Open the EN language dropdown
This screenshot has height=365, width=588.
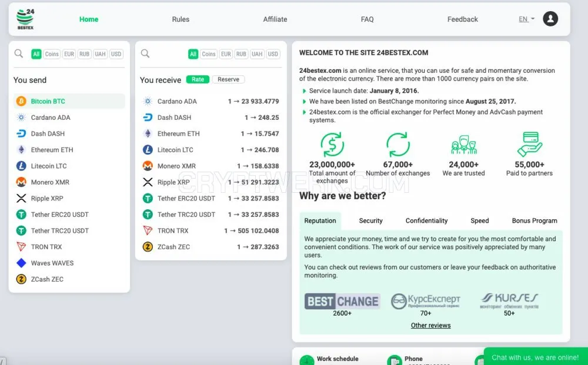(526, 19)
